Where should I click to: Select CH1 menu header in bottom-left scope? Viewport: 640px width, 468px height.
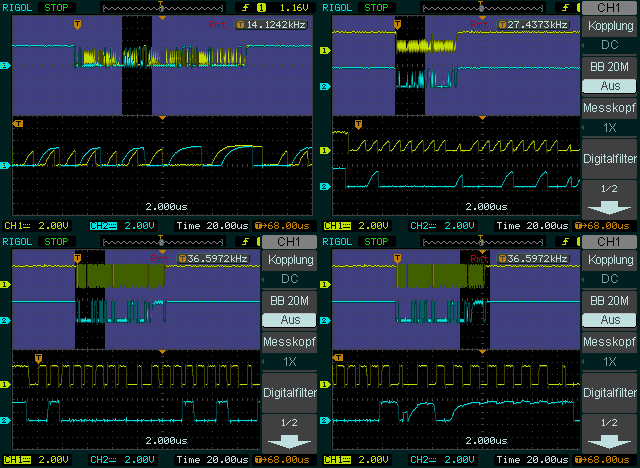point(288,242)
